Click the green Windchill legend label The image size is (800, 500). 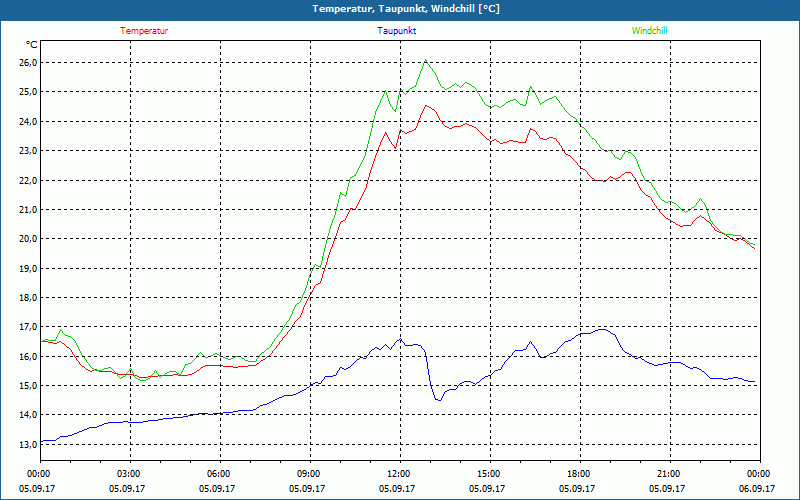click(649, 31)
